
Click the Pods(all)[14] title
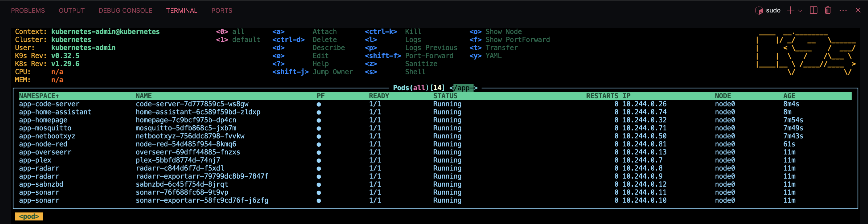tap(419, 88)
